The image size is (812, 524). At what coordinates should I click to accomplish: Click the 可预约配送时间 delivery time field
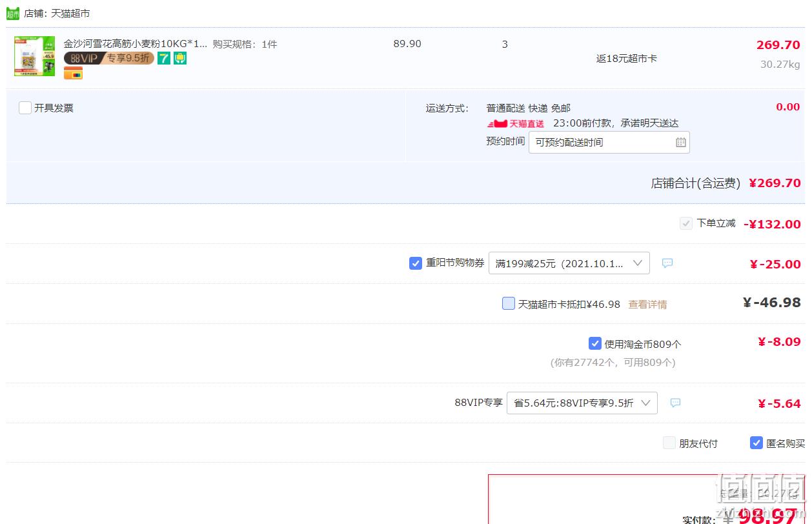click(x=609, y=143)
